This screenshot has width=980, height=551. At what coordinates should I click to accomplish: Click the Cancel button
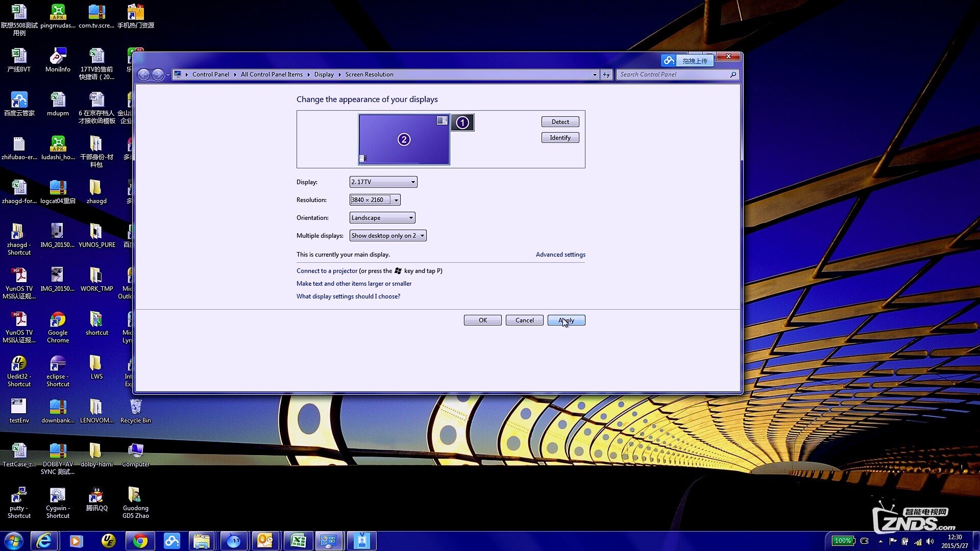[x=524, y=320]
